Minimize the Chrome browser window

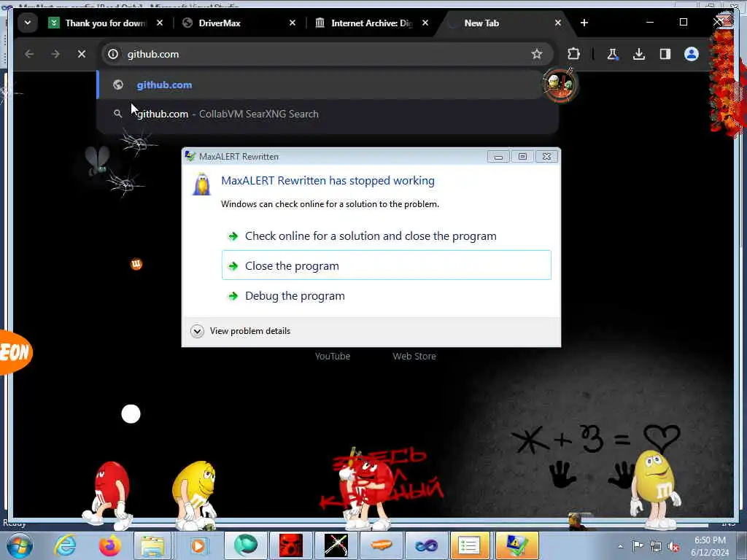[x=650, y=23]
